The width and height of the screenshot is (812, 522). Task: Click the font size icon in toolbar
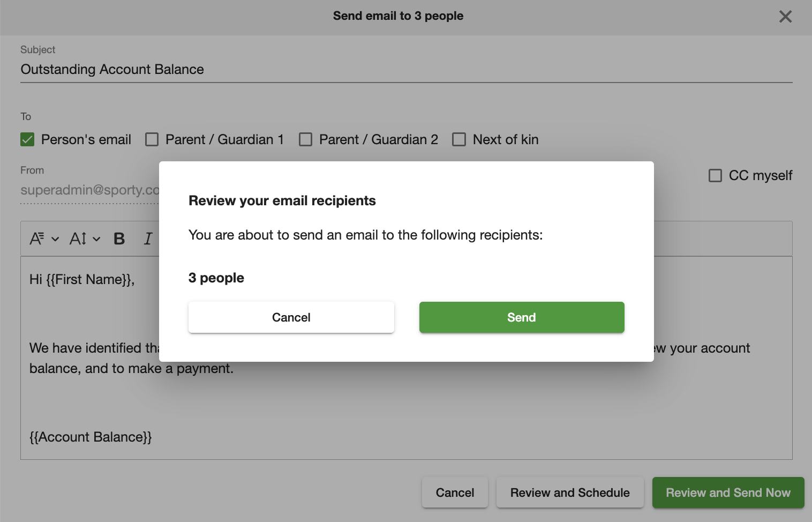click(78, 238)
